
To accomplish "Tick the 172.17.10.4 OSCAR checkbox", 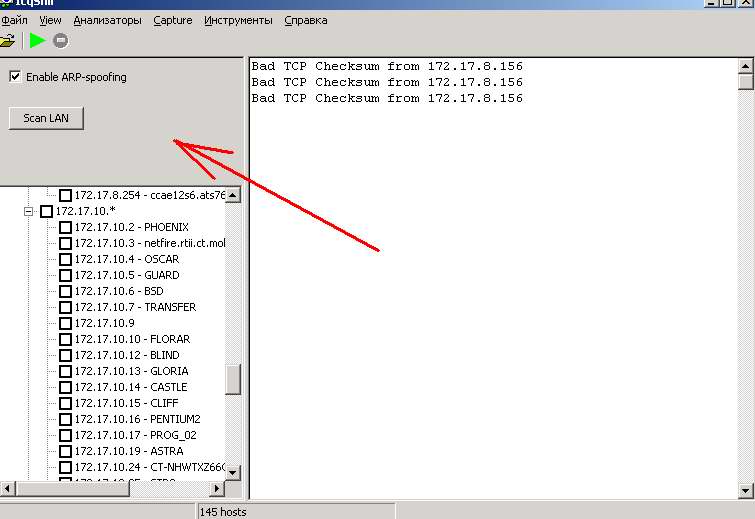I will [x=65, y=259].
